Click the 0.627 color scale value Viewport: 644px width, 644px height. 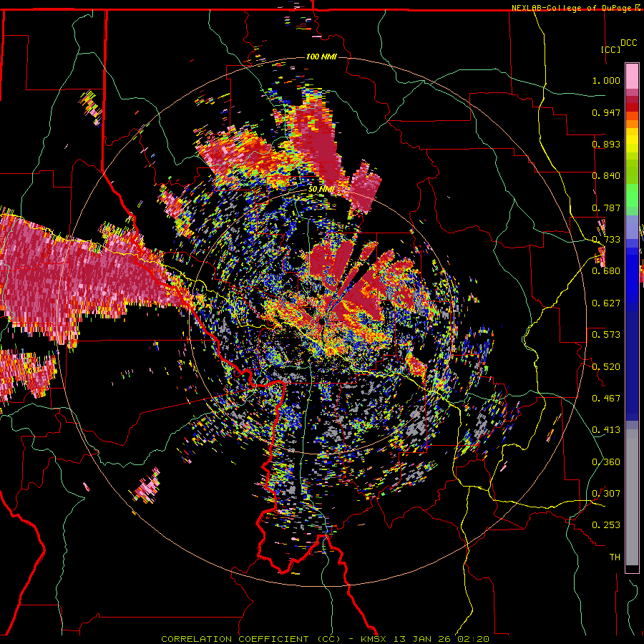coord(606,303)
